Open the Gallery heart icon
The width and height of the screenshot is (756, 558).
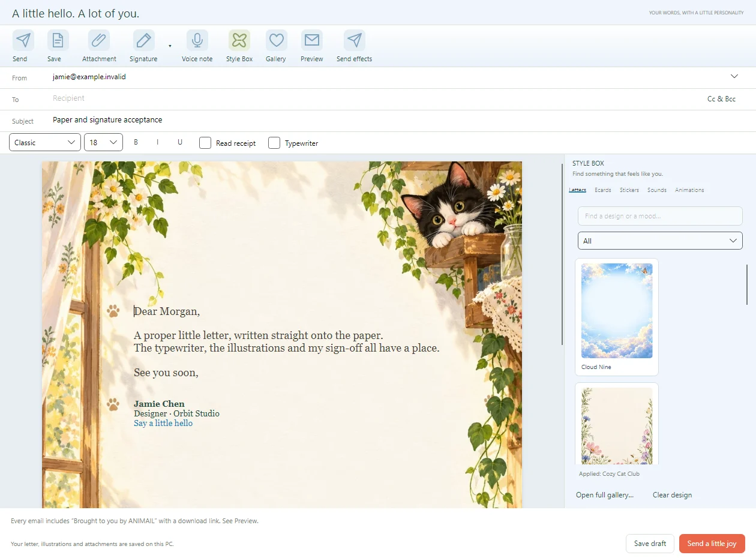click(x=277, y=40)
